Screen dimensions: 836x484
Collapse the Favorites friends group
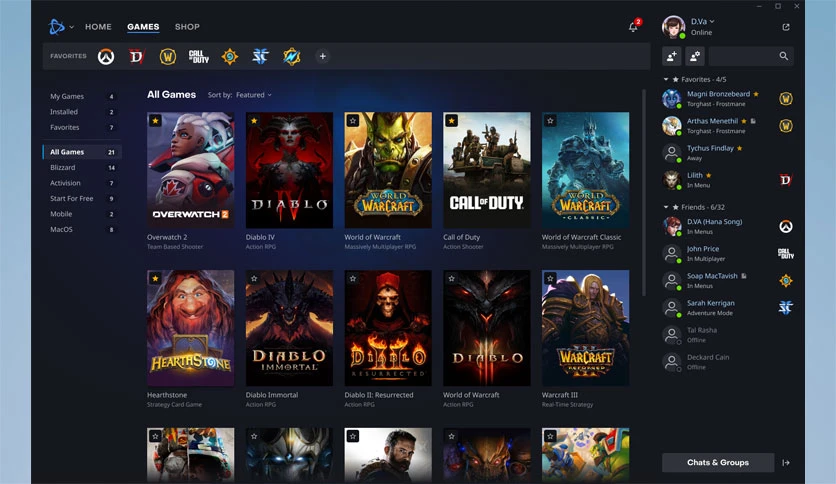pyautogui.click(x=665, y=79)
